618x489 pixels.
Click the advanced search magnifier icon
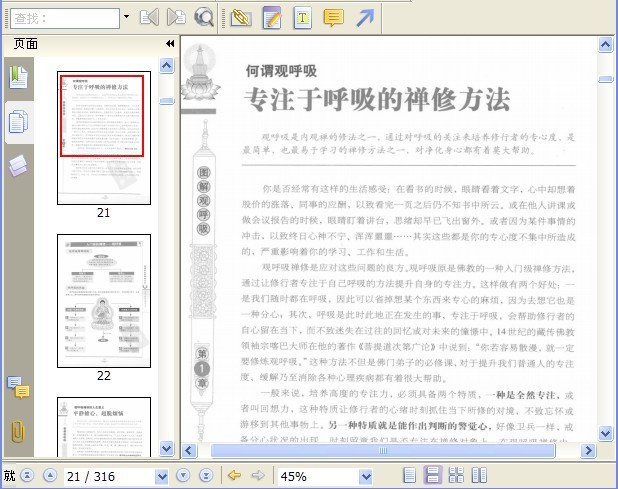coord(204,18)
